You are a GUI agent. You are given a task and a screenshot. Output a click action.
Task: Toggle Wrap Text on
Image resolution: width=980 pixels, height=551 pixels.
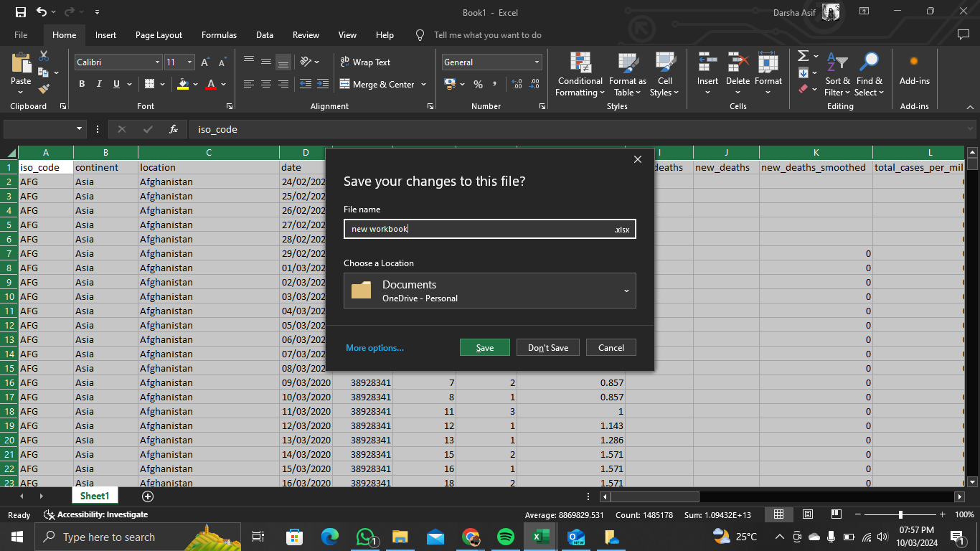365,62
